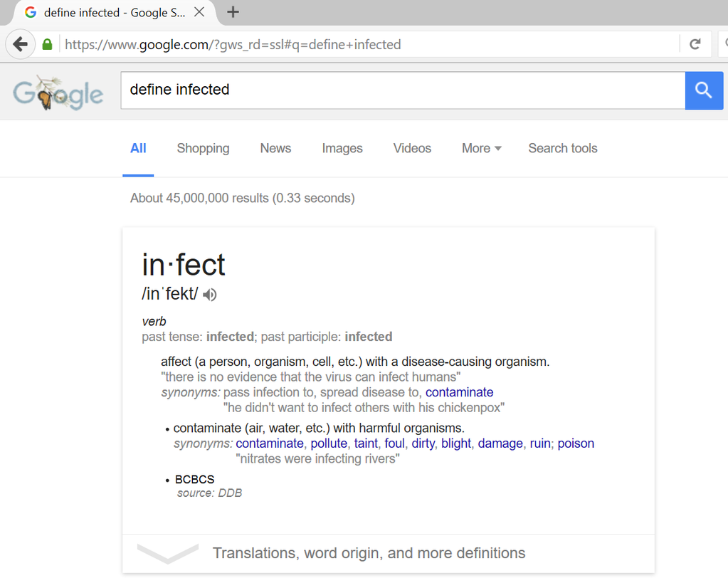Reload the page with refresh icon

[695, 45]
